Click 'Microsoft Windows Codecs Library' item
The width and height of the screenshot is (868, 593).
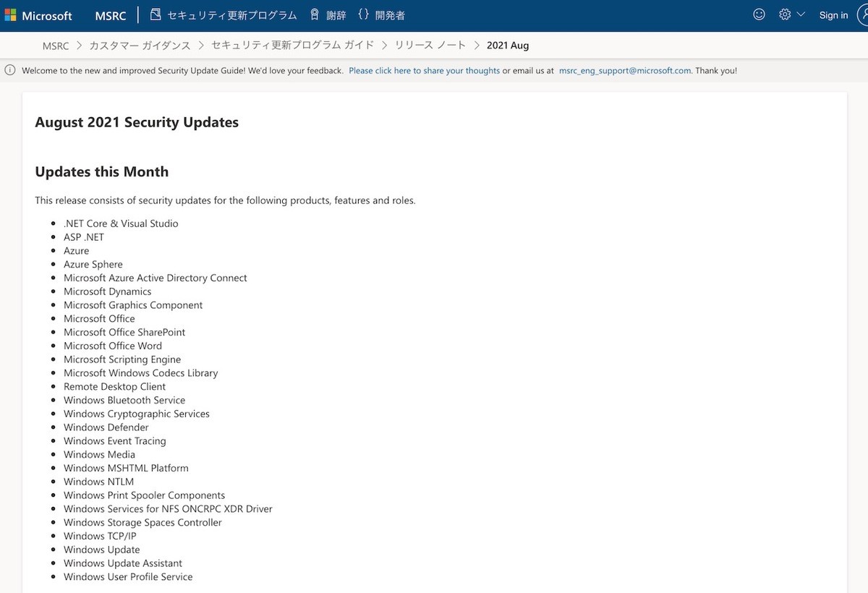point(141,373)
